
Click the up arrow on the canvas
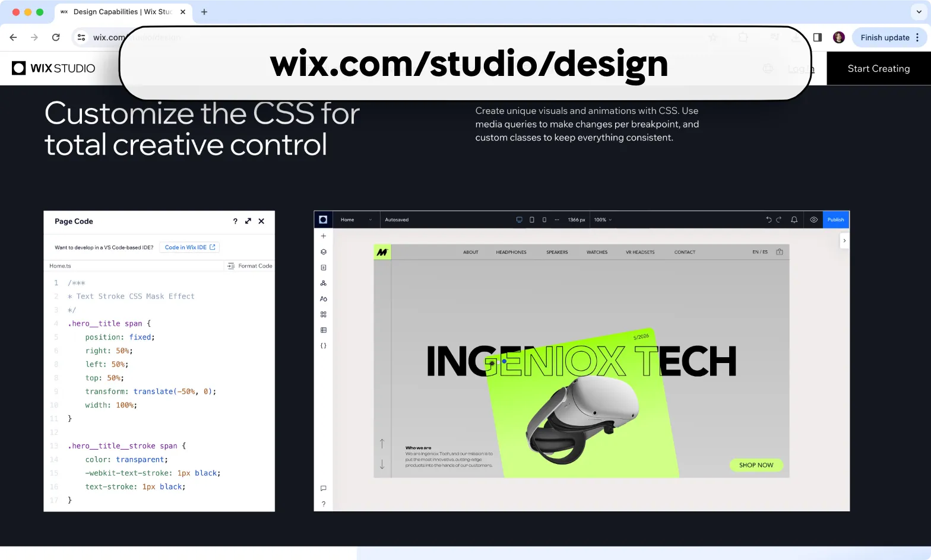(x=382, y=444)
